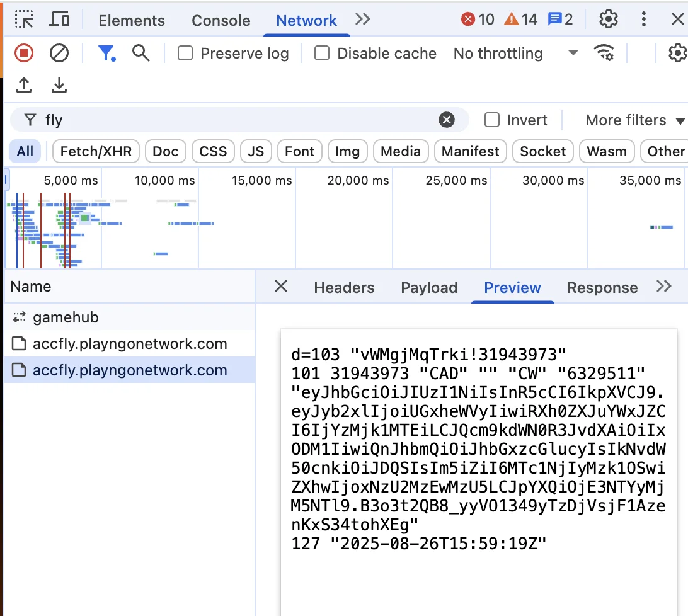Close the request details pane
Viewport: 688px width, 616px height.
coord(281,287)
